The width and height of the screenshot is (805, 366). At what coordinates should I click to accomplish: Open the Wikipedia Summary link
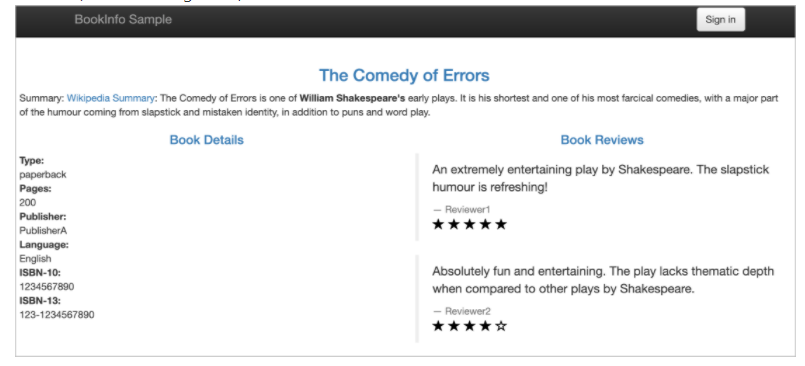(x=110, y=98)
